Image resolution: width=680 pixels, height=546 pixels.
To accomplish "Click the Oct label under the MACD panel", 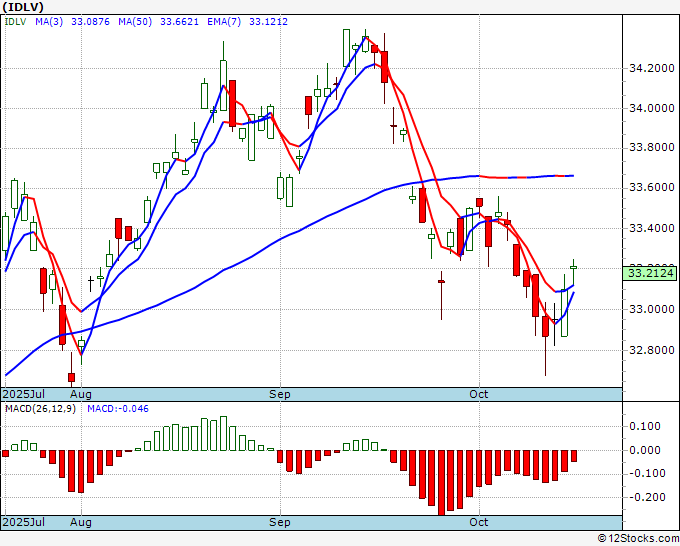I will click(x=479, y=522).
